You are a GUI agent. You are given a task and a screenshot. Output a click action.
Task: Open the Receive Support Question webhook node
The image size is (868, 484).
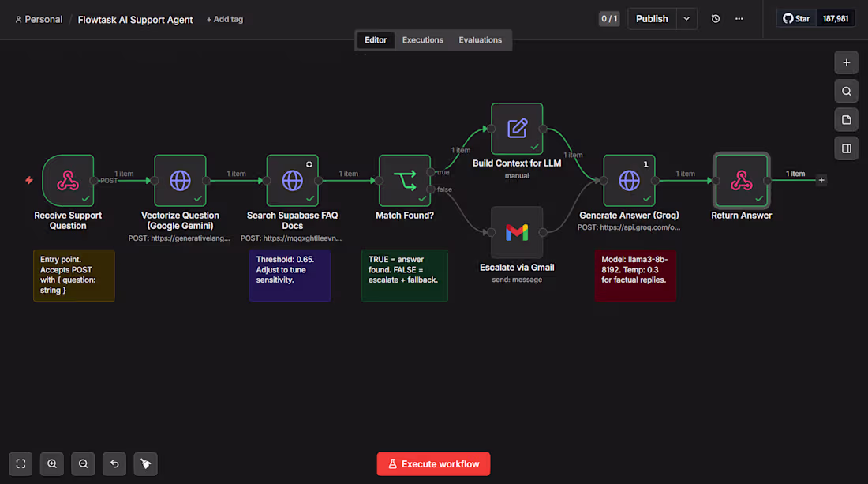pos(68,181)
